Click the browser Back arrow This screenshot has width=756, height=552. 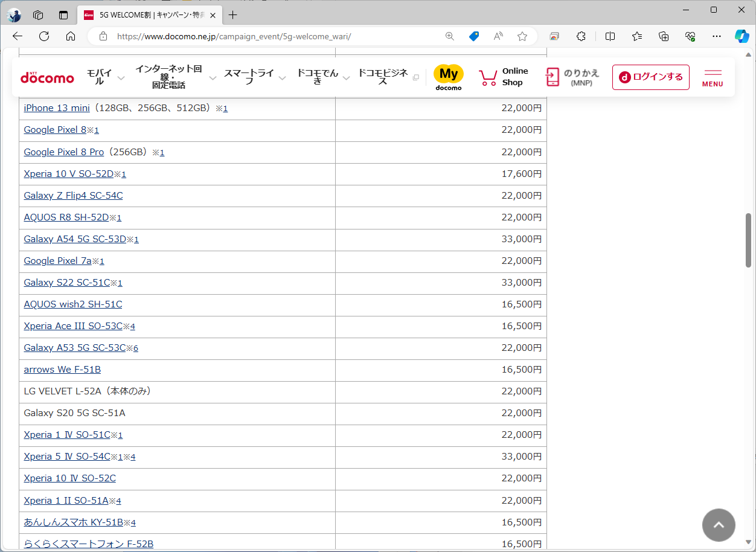18,36
